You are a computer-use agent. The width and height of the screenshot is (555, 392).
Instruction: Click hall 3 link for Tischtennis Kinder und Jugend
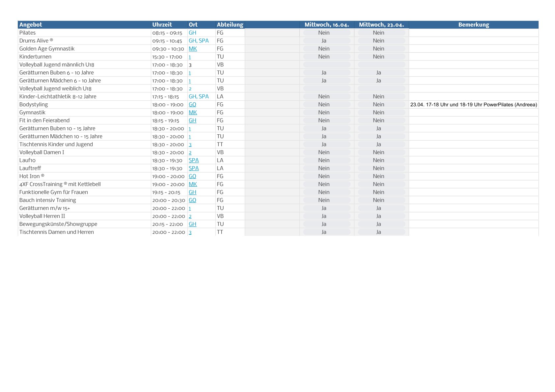[190, 144]
